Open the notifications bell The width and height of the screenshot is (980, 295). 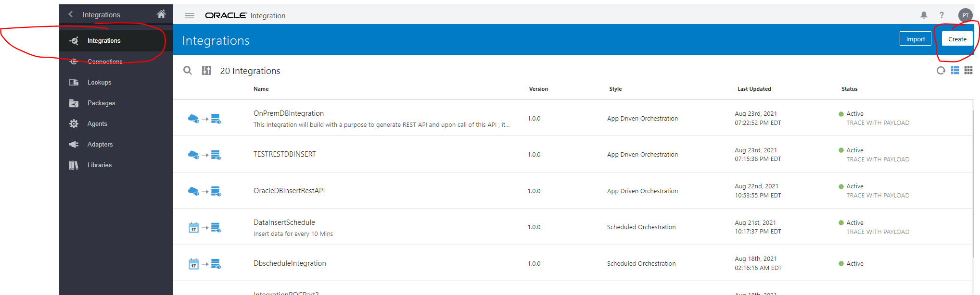tap(924, 15)
